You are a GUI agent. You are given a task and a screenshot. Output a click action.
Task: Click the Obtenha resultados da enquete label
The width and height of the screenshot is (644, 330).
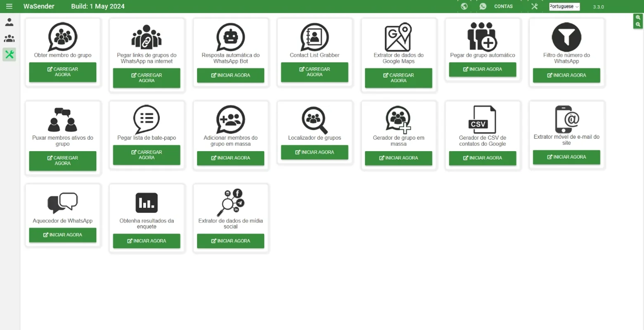147,224
